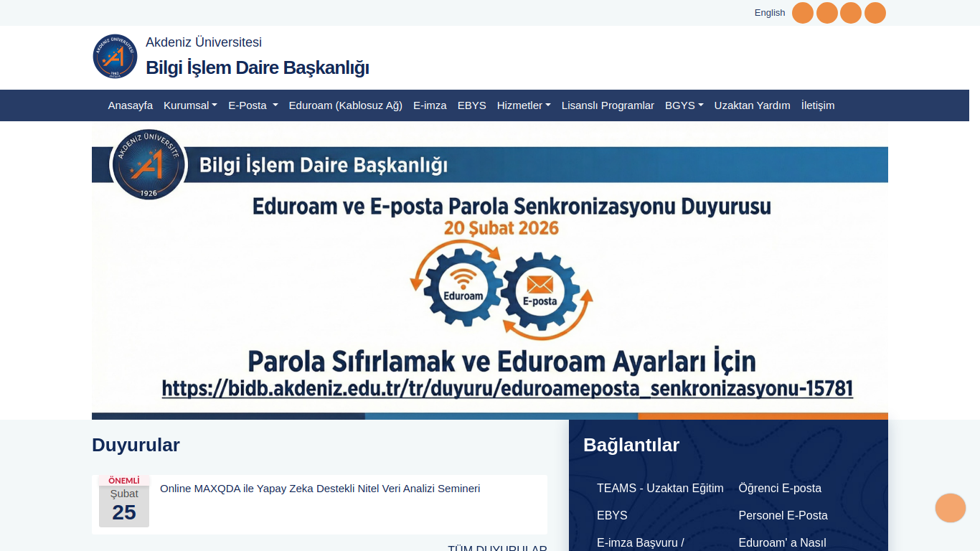Open the Online MAXQDA seminar announcement

[320, 489]
